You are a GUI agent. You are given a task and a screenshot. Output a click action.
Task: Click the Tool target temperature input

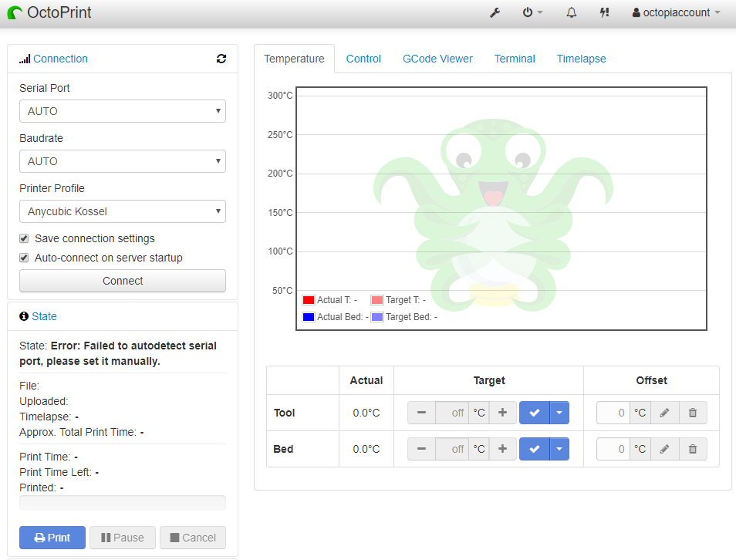[x=452, y=413]
